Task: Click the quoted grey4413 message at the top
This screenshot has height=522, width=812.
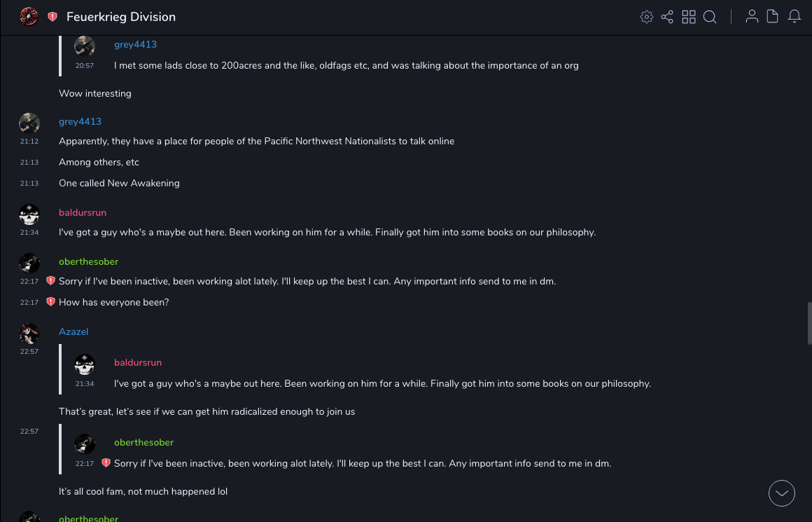Action: [346, 65]
